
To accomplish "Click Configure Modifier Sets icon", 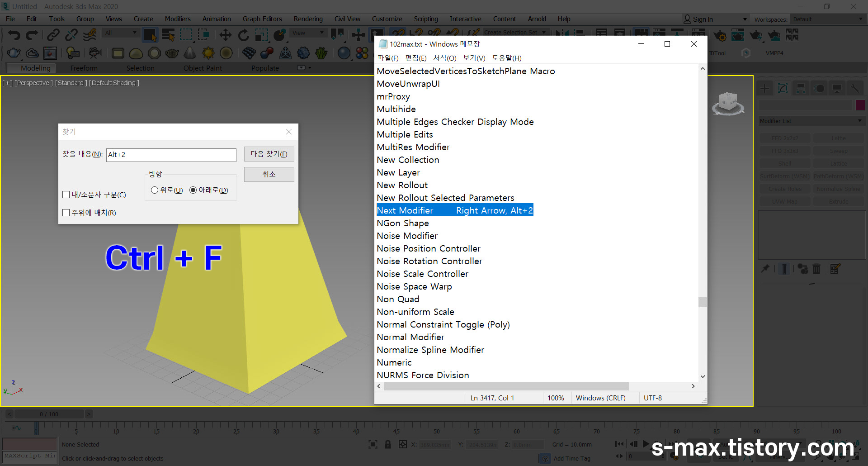I will (835, 269).
